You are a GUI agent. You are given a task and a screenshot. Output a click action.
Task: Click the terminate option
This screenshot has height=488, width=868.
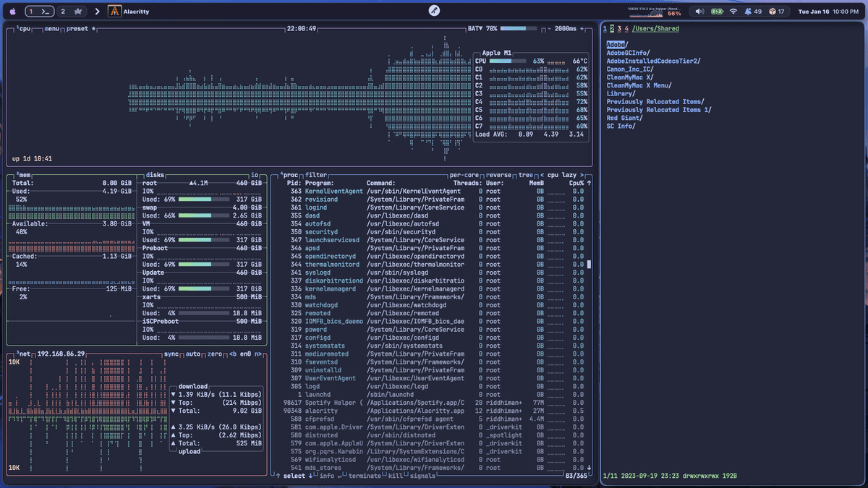(x=365, y=476)
